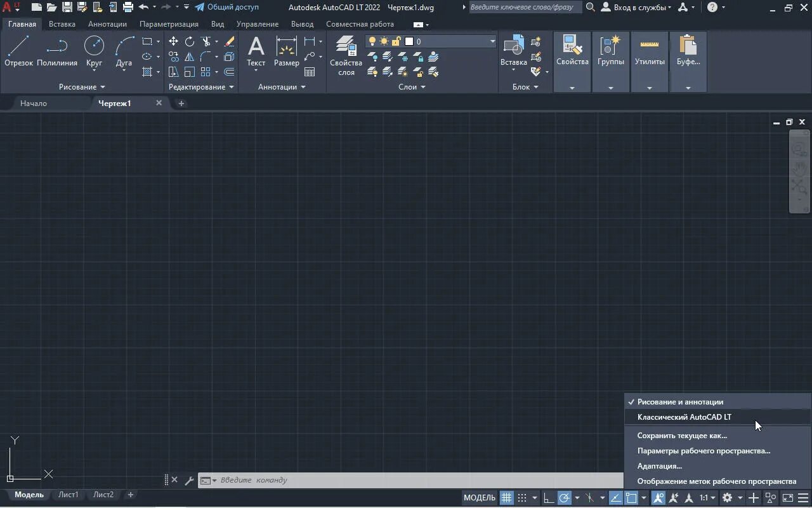Select the Дуга arc tool
The width and height of the screenshot is (812, 508).
[124, 51]
